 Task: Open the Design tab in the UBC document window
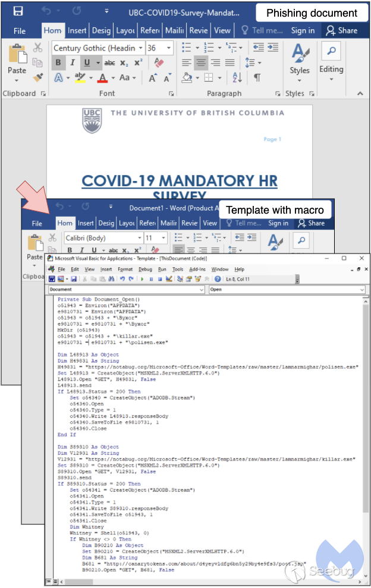[101, 30]
